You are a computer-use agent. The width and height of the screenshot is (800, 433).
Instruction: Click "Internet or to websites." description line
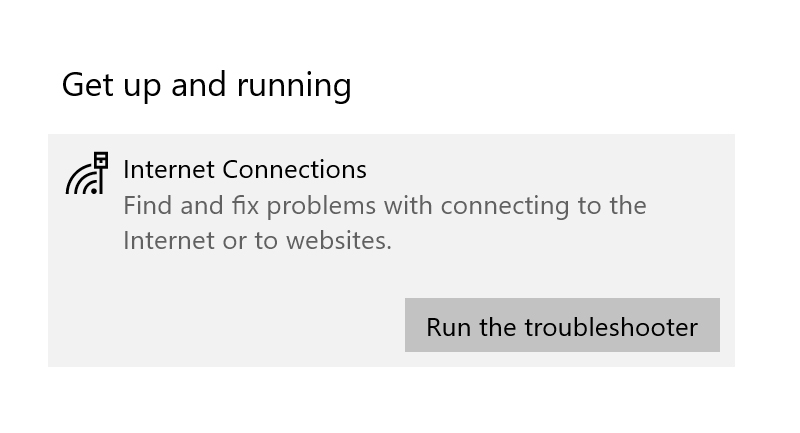[257, 240]
